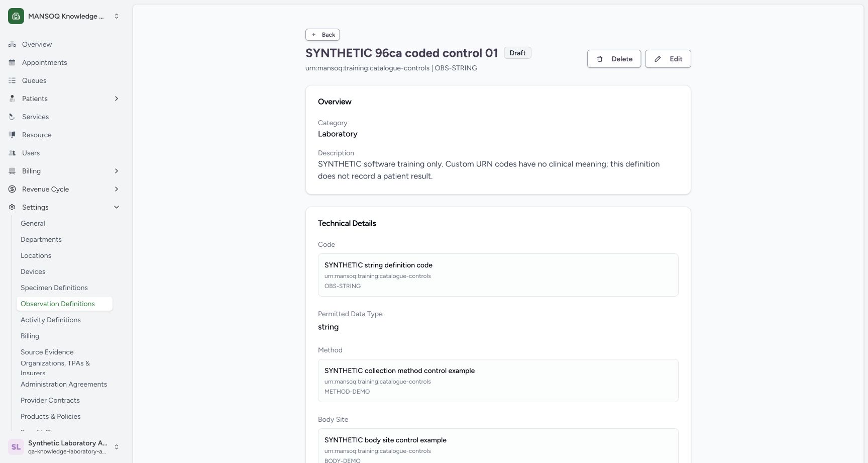Click the 'string' permitted data type value
This screenshot has width=868, height=463.
point(328,327)
